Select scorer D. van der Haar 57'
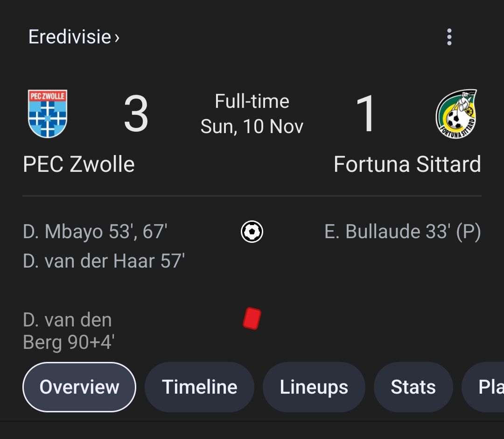 [104, 261]
